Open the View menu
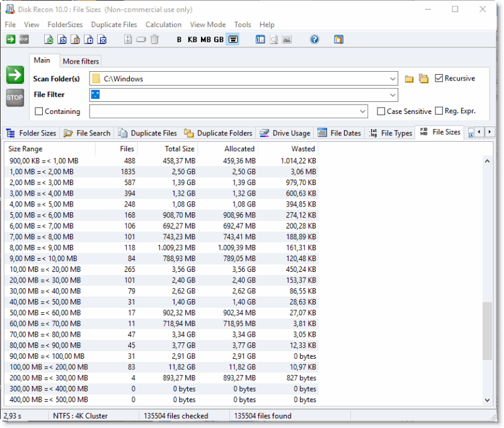The width and height of the screenshot is (504, 428). pos(31,25)
